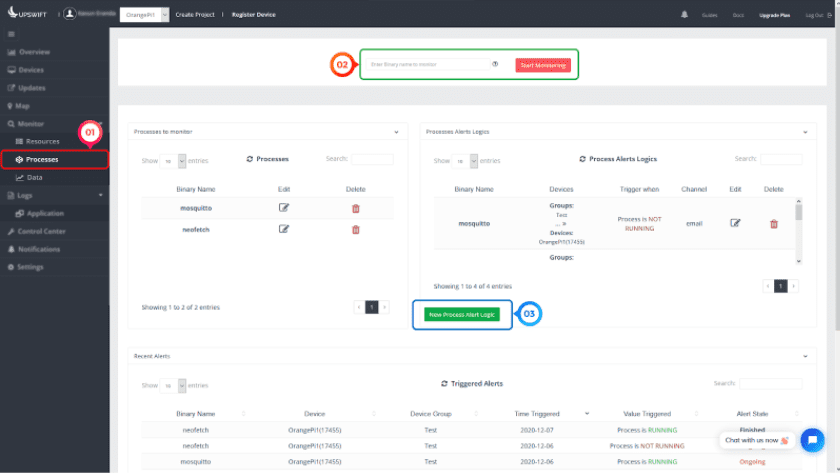Delete the mosquitto alert logic
Screen dimensions: 840x474
(774, 224)
